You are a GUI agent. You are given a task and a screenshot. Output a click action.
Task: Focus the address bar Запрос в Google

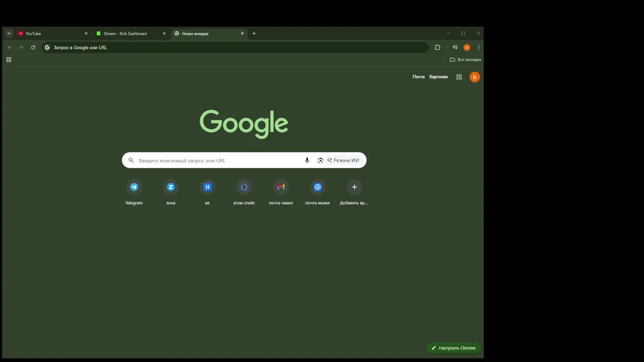pos(235,48)
